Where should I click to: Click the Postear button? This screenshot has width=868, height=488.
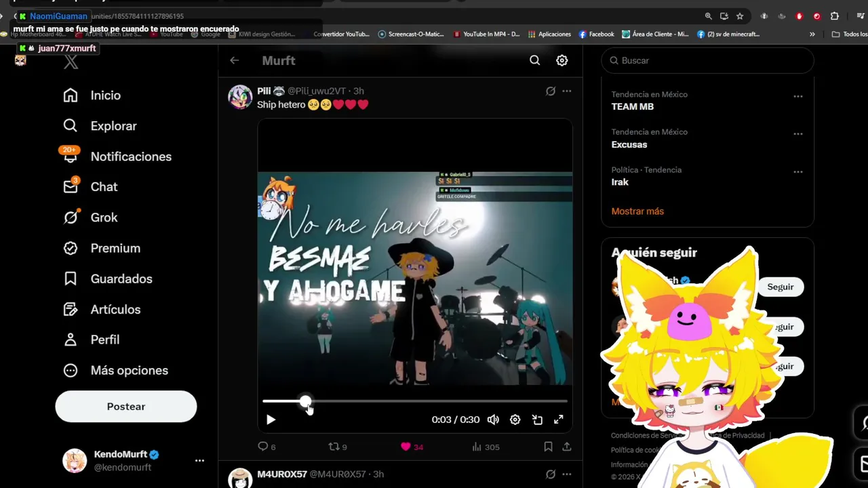click(126, 407)
